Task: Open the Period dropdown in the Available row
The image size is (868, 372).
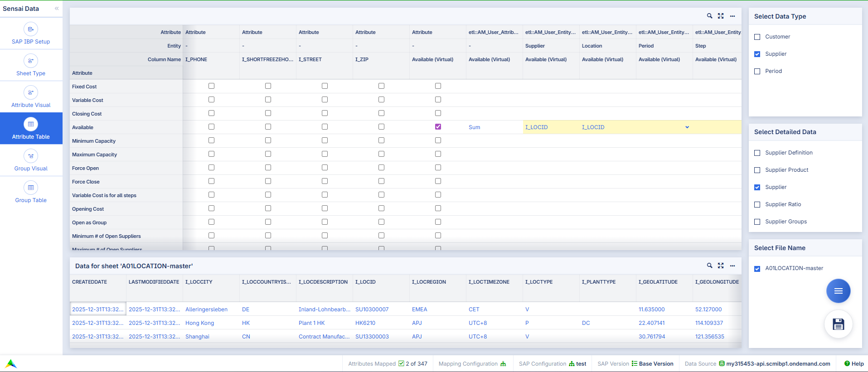Action: [x=687, y=127]
